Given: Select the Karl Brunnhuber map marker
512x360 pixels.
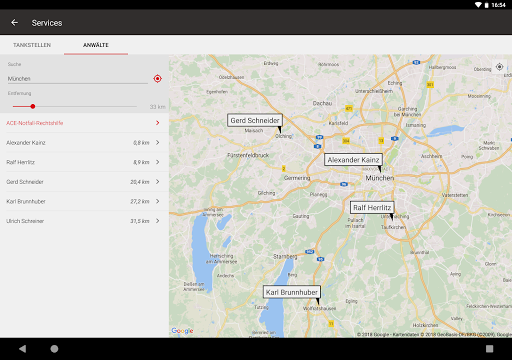Looking at the screenshot, I should (292, 292).
